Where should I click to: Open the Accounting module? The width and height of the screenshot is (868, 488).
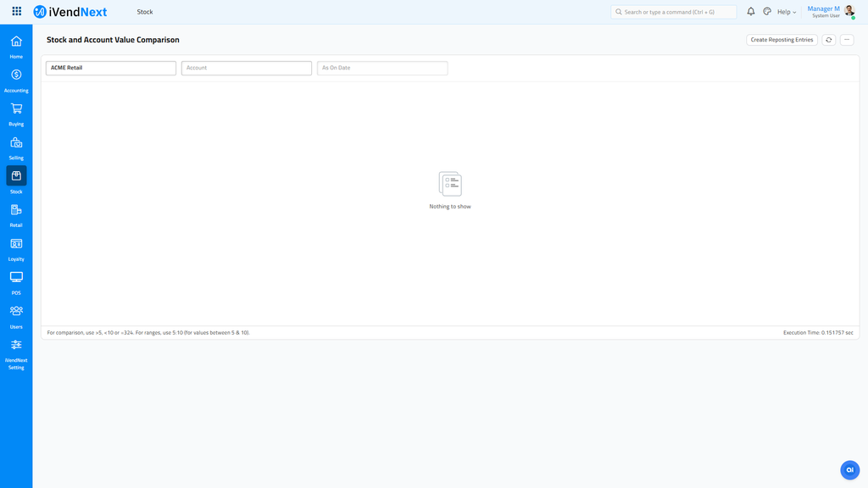(x=16, y=80)
